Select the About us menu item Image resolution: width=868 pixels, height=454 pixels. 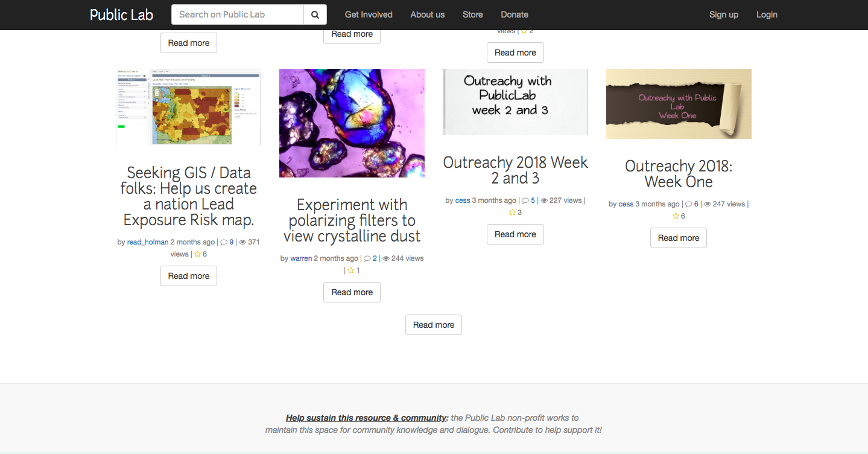427,14
